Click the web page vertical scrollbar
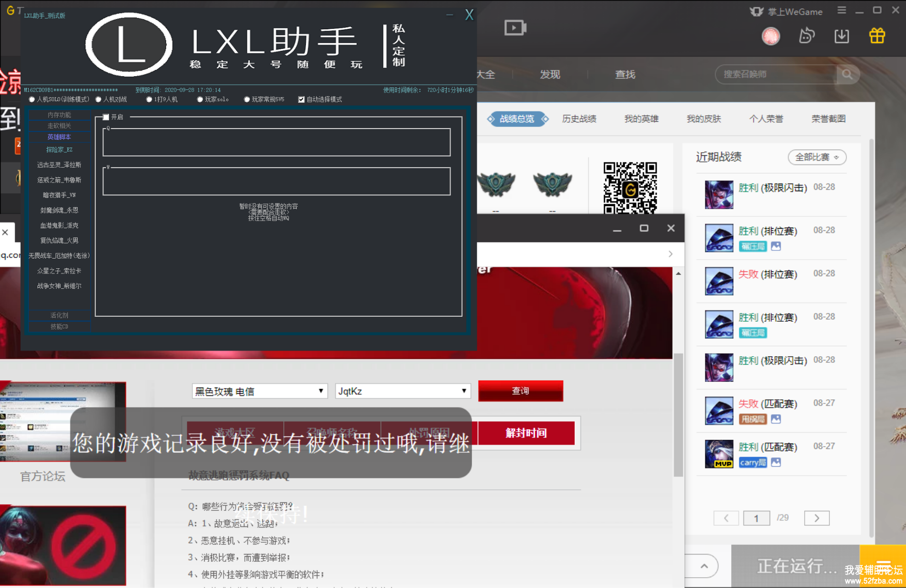906x588 pixels. [678, 411]
